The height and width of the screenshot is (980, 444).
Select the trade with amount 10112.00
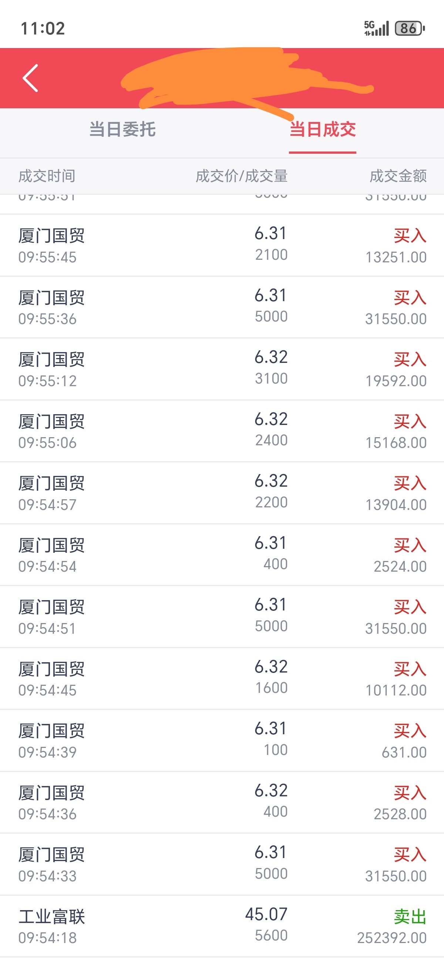222,679
